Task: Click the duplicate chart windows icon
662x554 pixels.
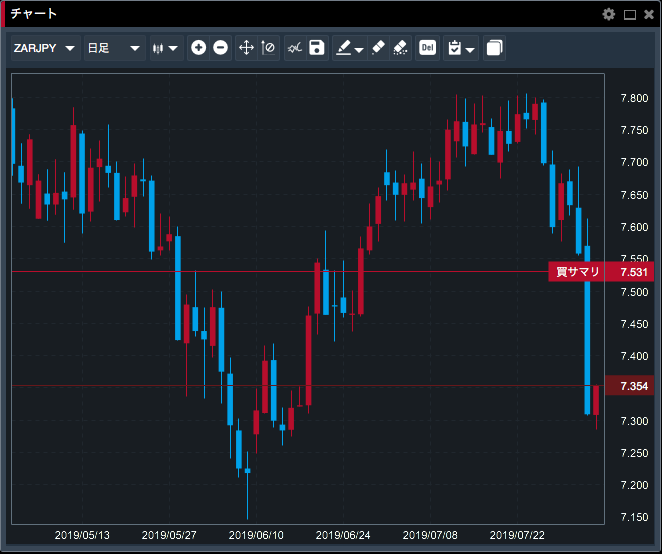Action: coord(494,48)
